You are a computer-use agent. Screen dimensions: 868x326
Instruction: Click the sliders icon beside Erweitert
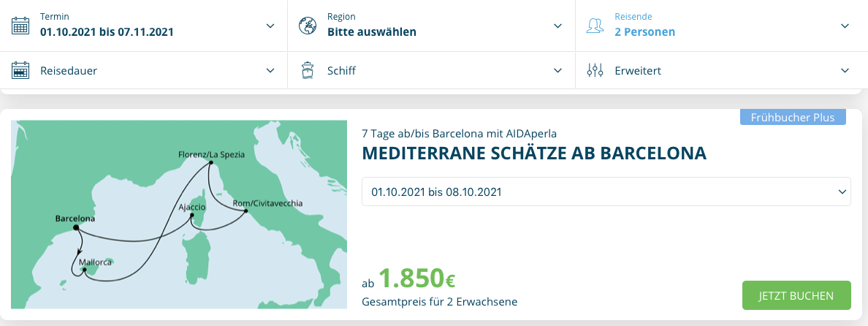[x=595, y=71]
